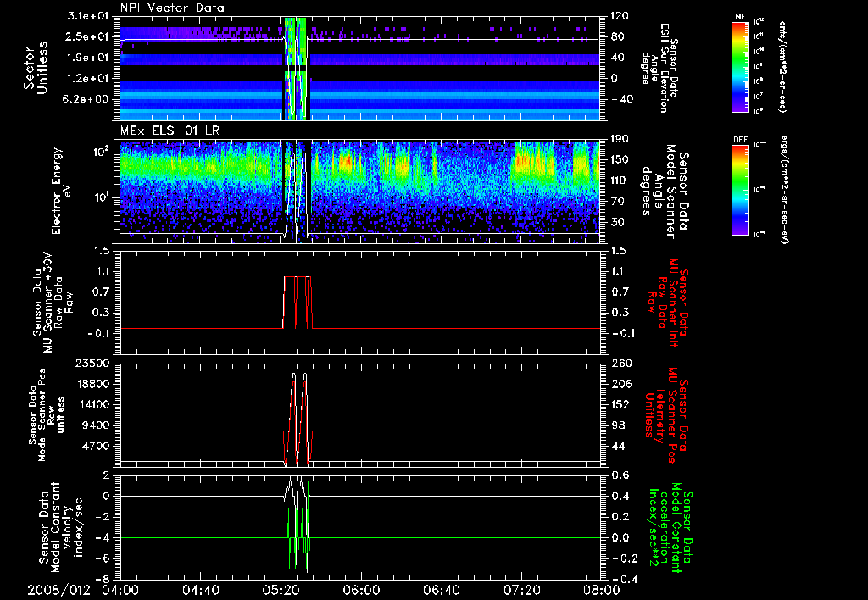Click the 'ESH Sun Elevation Angle' axis title
Screen dimensions: 868x600
point(659,68)
